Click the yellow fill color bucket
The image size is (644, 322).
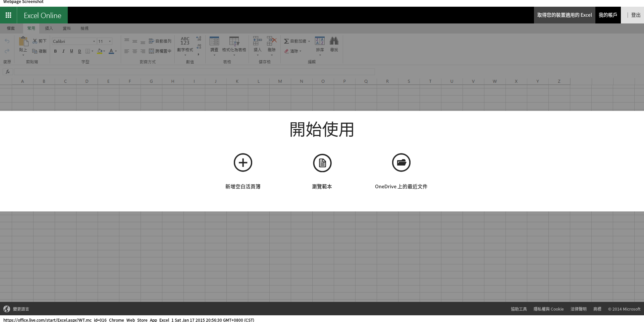100,51
